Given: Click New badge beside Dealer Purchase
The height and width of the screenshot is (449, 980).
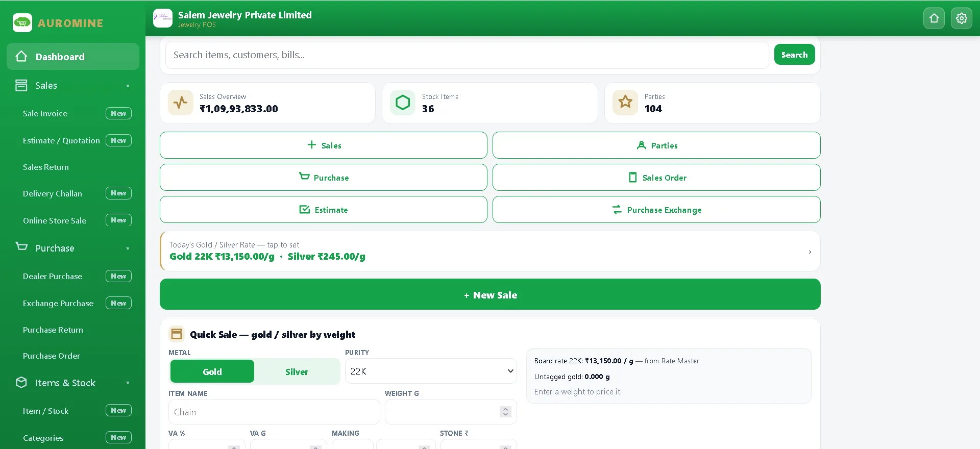Looking at the screenshot, I should (118, 276).
